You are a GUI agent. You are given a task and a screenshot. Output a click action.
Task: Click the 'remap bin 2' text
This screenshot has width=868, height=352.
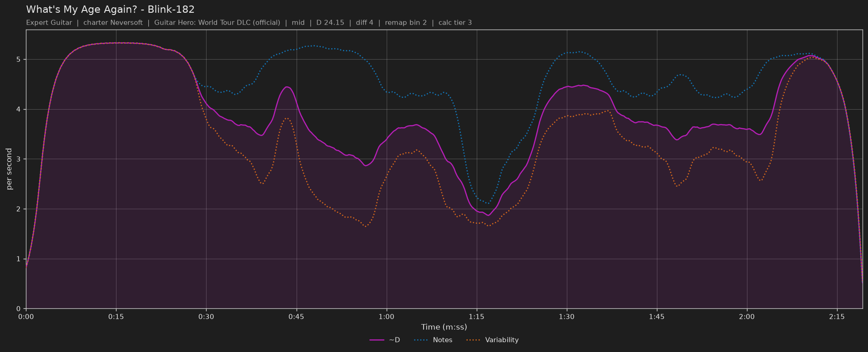coord(406,22)
